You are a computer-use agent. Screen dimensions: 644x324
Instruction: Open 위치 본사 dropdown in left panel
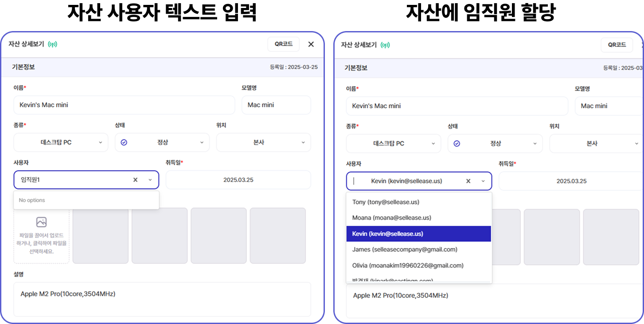click(264, 142)
